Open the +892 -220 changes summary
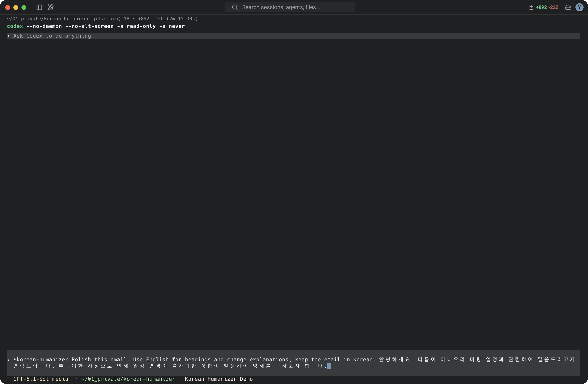Image resolution: width=588 pixels, height=384 pixels. click(547, 7)
